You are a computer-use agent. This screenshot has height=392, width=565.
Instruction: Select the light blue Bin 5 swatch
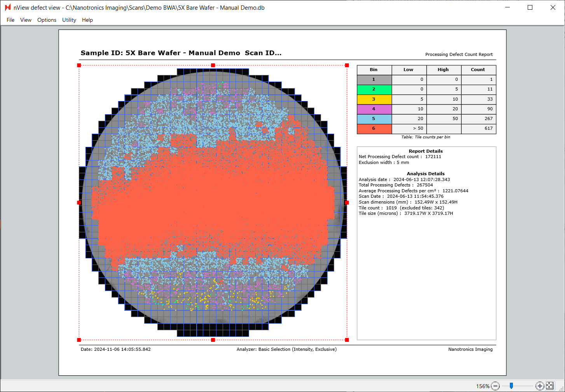pos(374,118)
